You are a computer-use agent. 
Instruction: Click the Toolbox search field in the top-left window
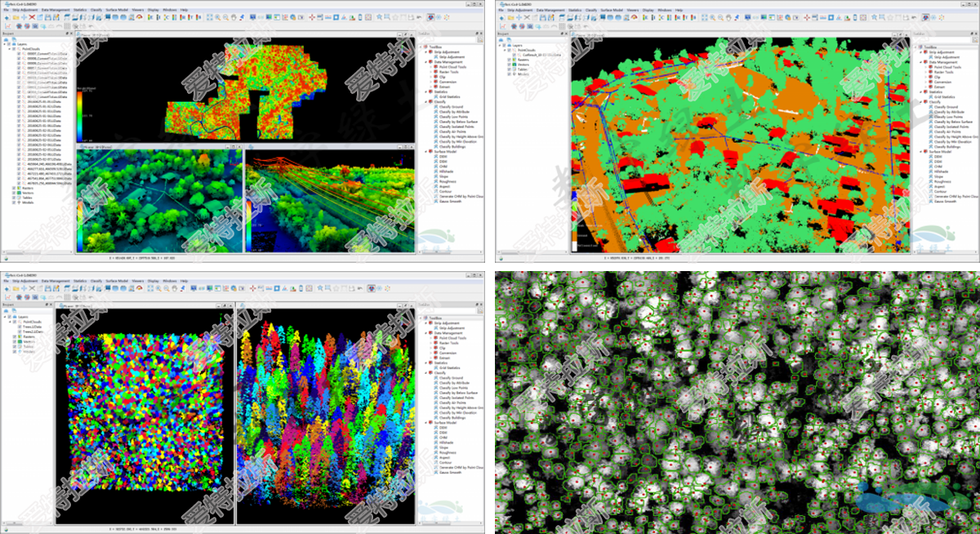point(449,40)
